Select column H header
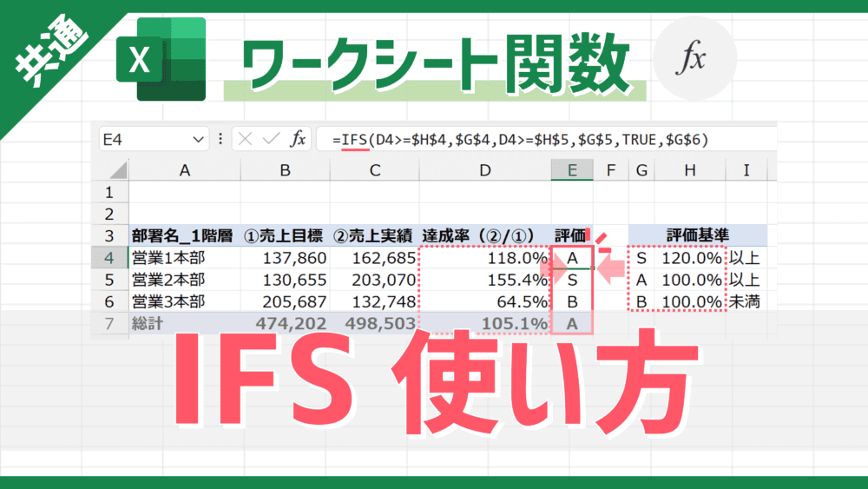The width and height of the screenshot is (868, 489). tap(690, 170)
